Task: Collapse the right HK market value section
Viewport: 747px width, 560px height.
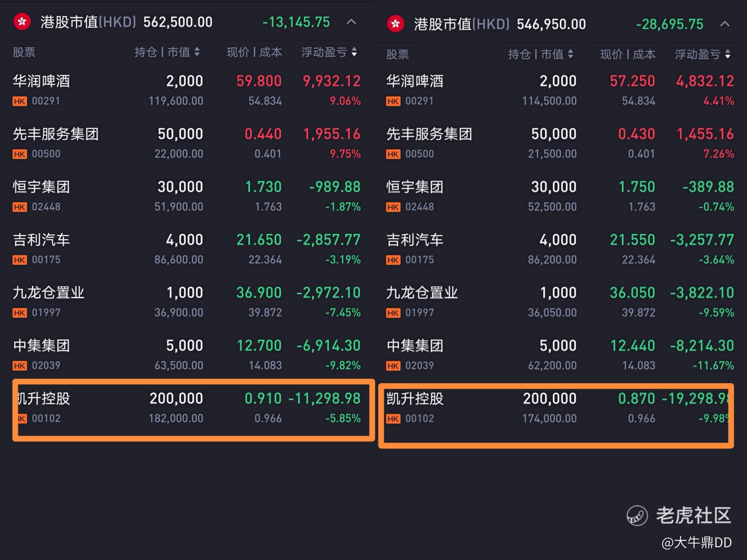Action: 725,24
